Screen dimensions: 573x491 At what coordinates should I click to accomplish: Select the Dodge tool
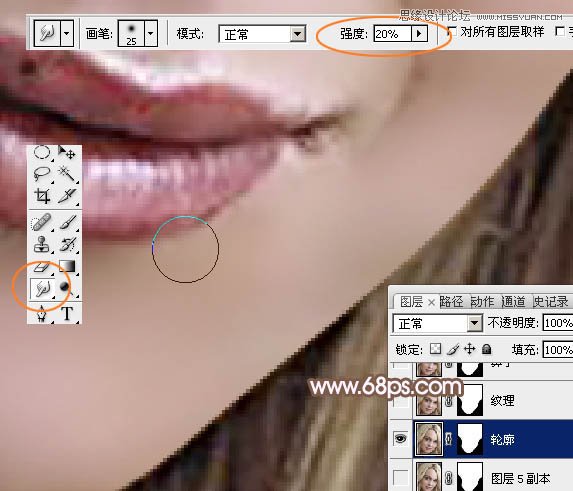click(x=67, y=288)
